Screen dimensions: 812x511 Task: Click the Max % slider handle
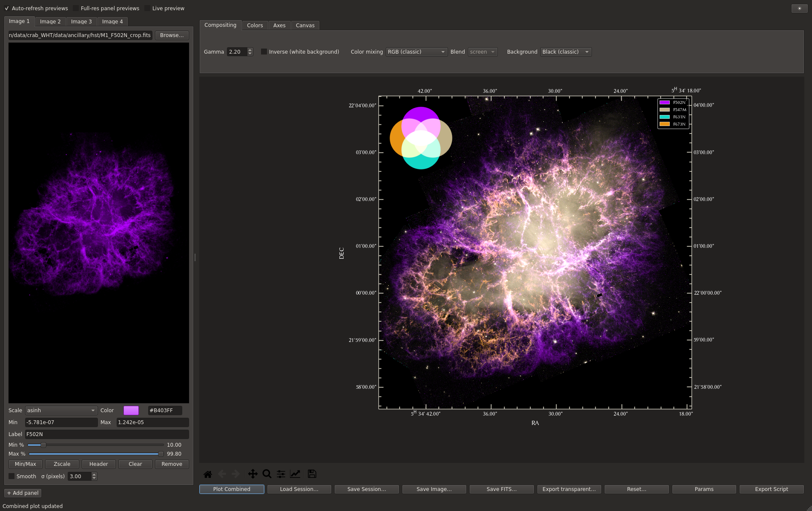(161, 454)
